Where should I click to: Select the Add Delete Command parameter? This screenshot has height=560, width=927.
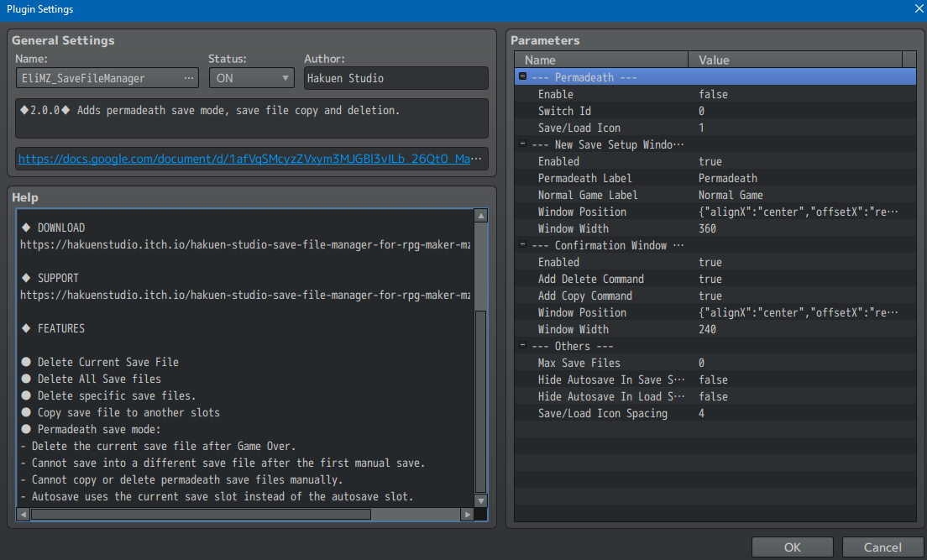coord(715,279)
